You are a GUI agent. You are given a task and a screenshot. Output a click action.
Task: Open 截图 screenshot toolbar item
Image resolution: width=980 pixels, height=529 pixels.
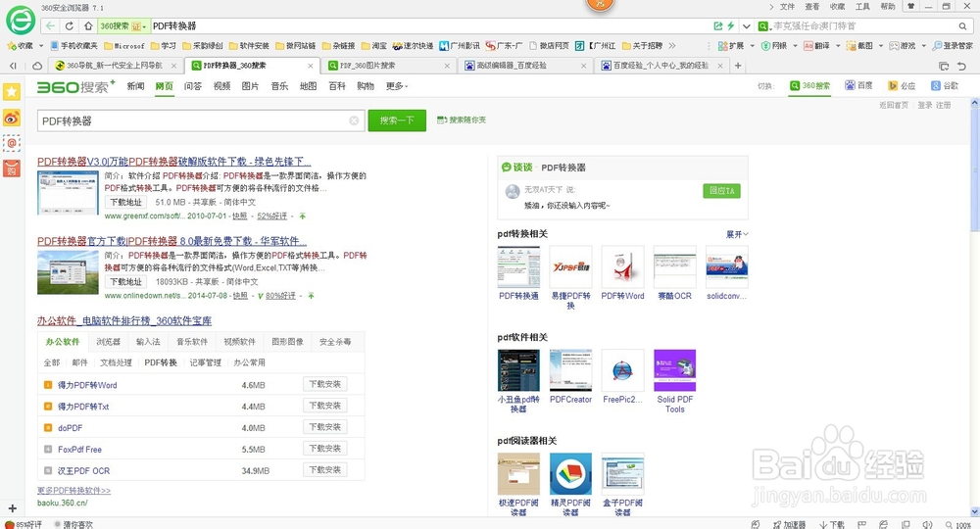[x=859, y=46]
